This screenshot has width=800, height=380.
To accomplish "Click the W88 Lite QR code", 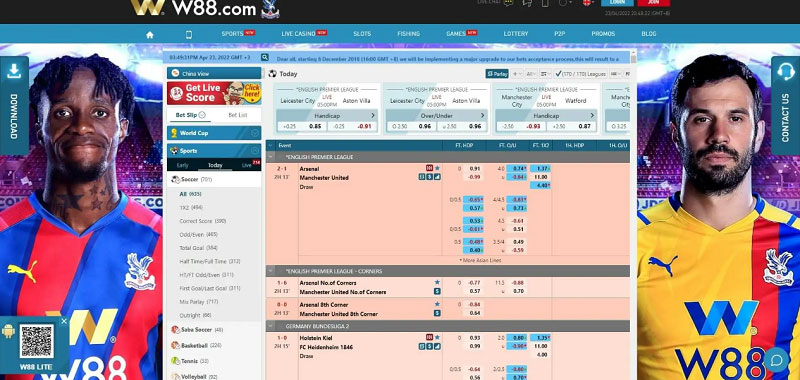I will 37,341.
